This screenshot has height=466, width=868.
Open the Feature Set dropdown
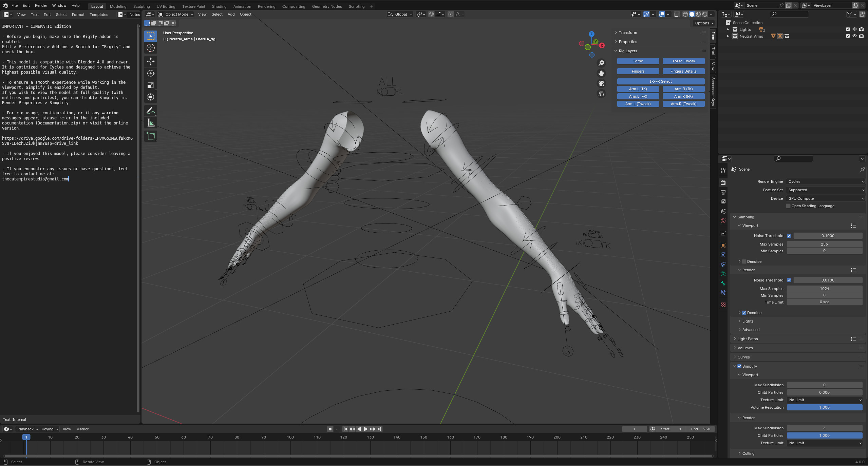826,190
